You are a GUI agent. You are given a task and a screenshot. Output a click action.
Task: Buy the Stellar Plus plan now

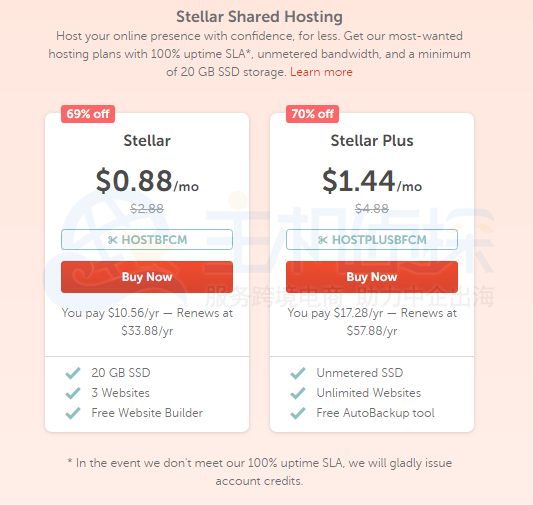click(x=372, y=277)
